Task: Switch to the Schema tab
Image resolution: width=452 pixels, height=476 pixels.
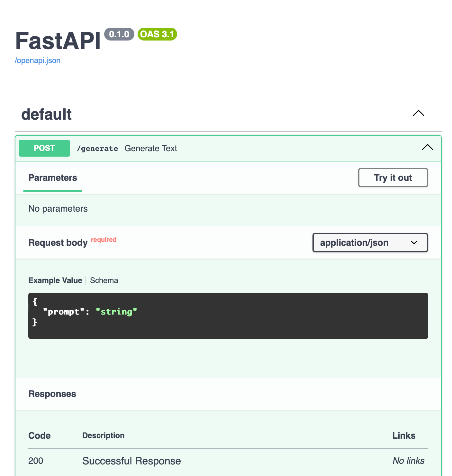Action: pyautogui.click(x=104, y=280)
